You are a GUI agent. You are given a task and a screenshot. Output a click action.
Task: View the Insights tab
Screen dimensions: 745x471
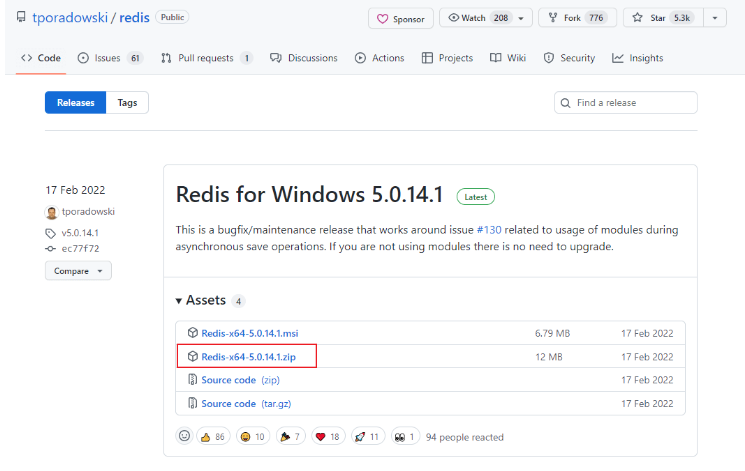tap(638, 58)
